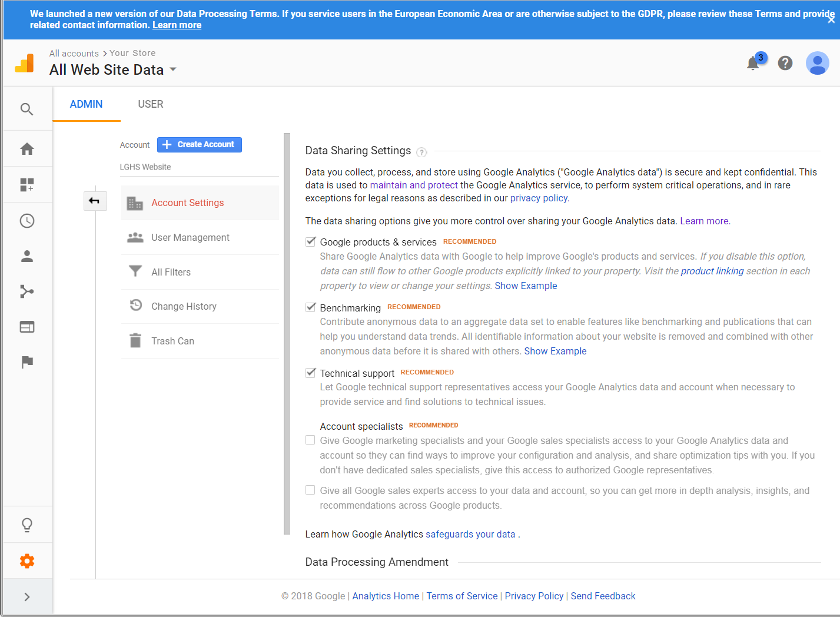
Task: Expand the All Web Site Data dropdown
Action: (173, 69)
